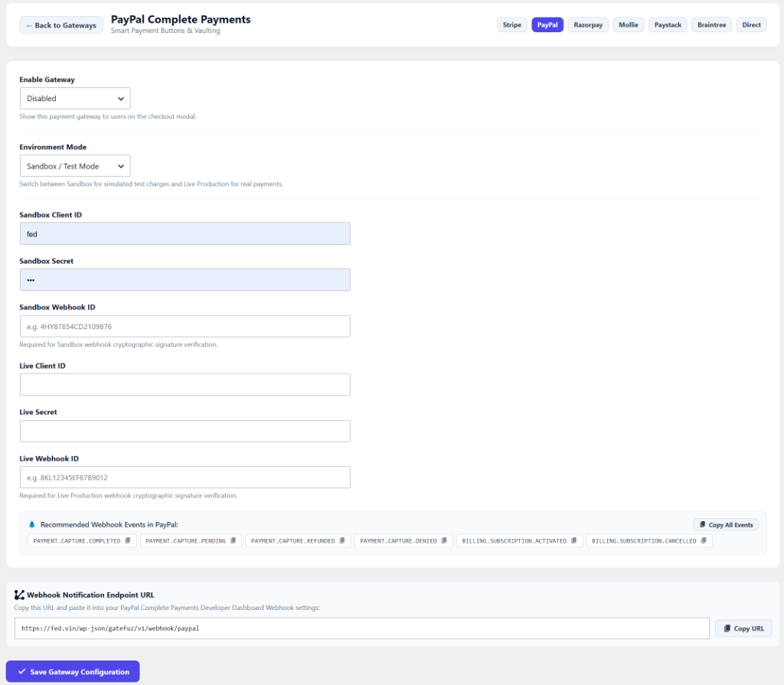The width and height of the screenshot is (784, 685).
Task: Click the Live Client ID field
Action: (185, 384)
